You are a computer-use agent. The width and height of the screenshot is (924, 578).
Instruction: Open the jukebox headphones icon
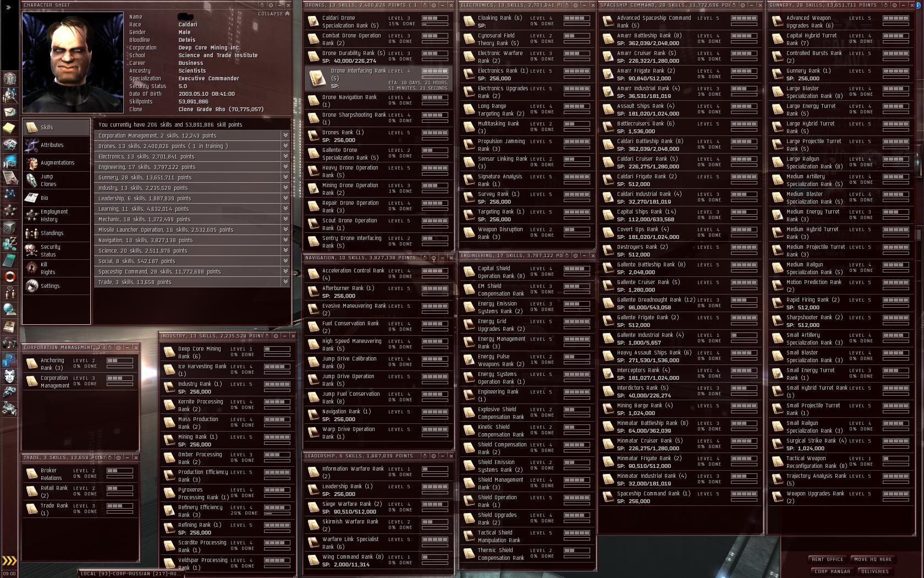click(9, 343)
